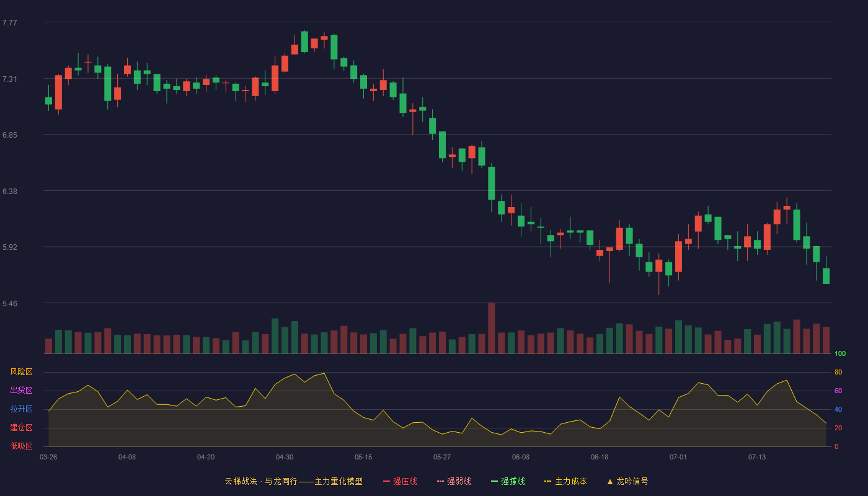Click the 建仓区 zone label
This screenshot has width=868, height=496.
pyautogui.click(x=21, y=428)
